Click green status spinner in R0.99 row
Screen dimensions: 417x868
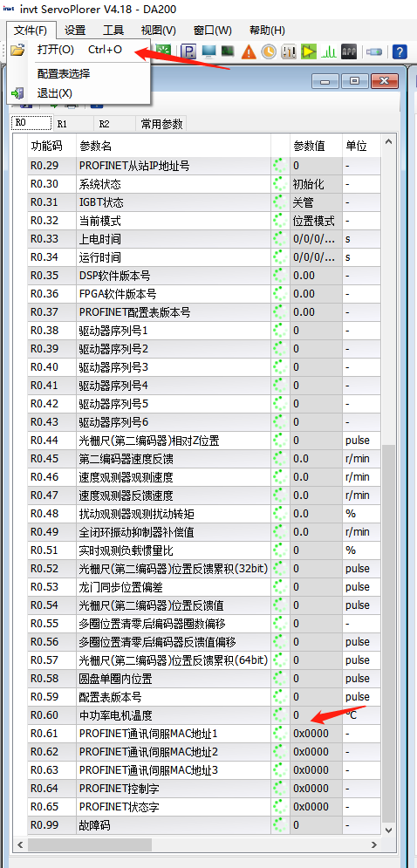[280, 825]
